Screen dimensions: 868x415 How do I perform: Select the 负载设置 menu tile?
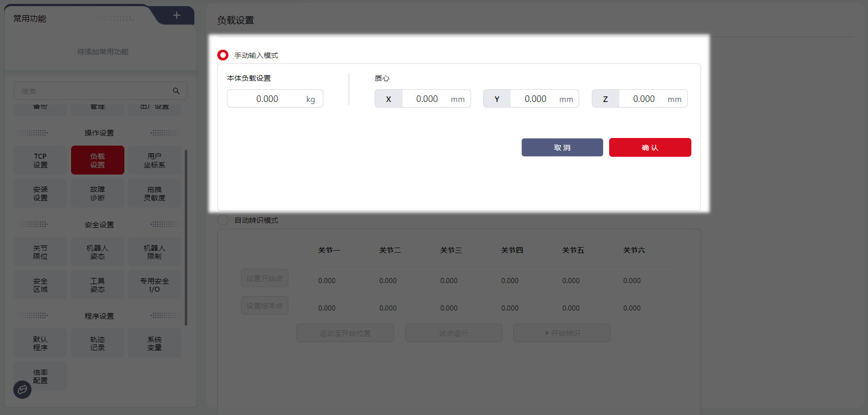point(97,160)
